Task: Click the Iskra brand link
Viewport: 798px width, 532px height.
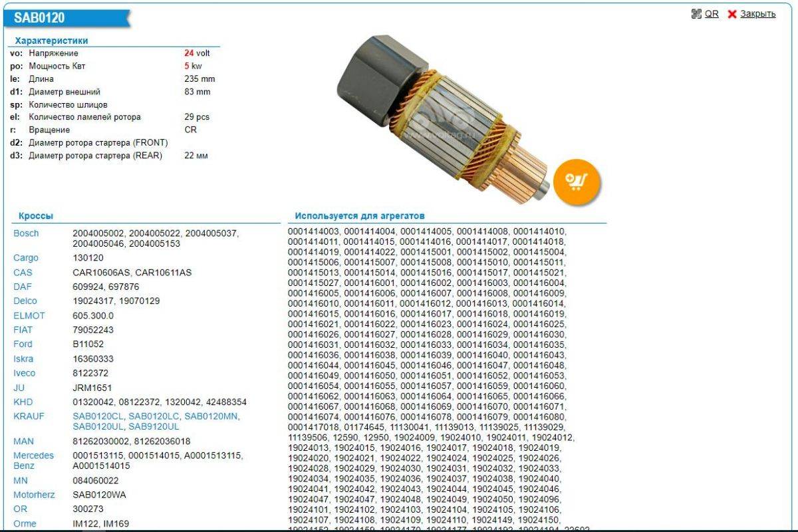Action: (x=23, y=359)
